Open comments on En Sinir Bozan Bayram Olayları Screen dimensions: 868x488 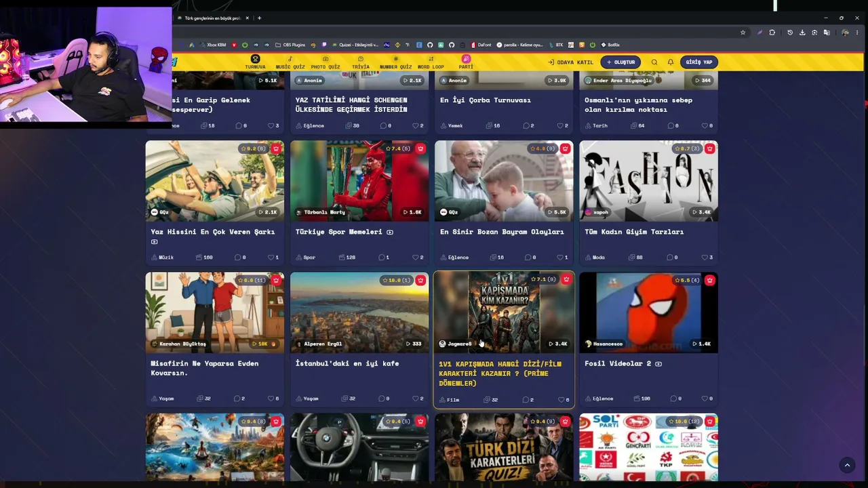point(530,258)
